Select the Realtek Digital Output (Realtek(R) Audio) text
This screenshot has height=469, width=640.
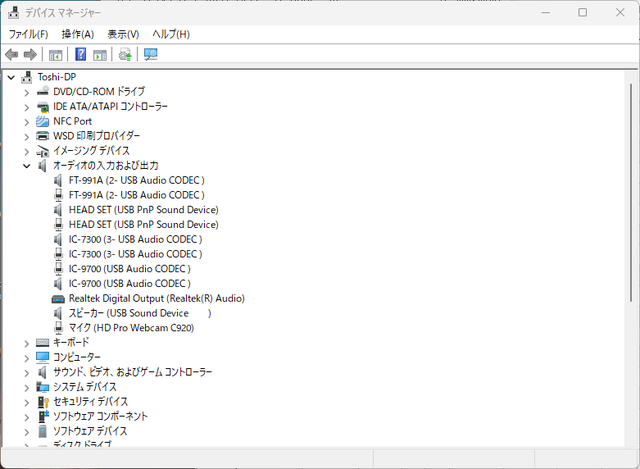[x=157, y=298]
